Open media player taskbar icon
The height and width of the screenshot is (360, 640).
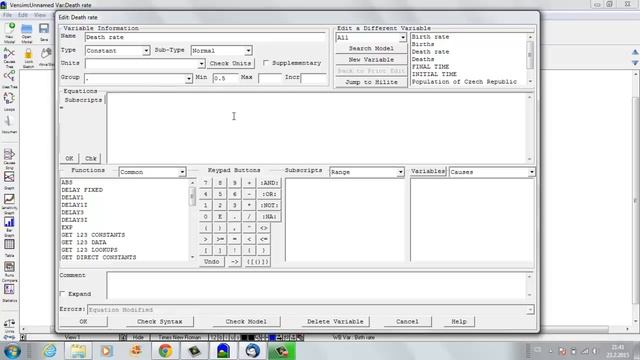(x=107, y=351)
